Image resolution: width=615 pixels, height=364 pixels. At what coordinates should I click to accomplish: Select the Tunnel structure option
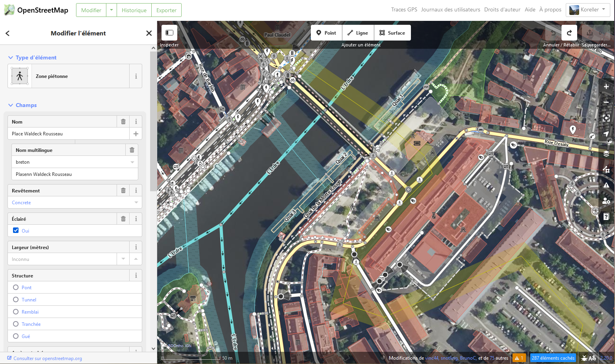click(16, 300)
